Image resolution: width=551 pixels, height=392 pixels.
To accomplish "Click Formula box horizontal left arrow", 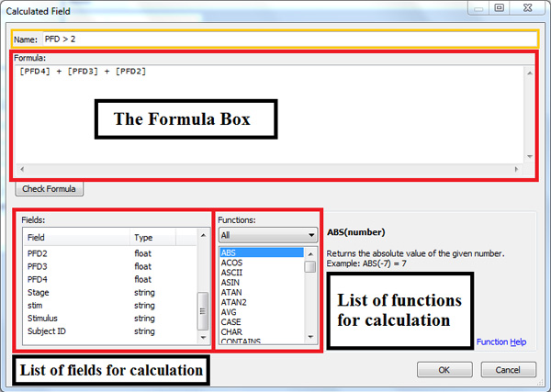I will pyautogui.click(x=22, y=169).
